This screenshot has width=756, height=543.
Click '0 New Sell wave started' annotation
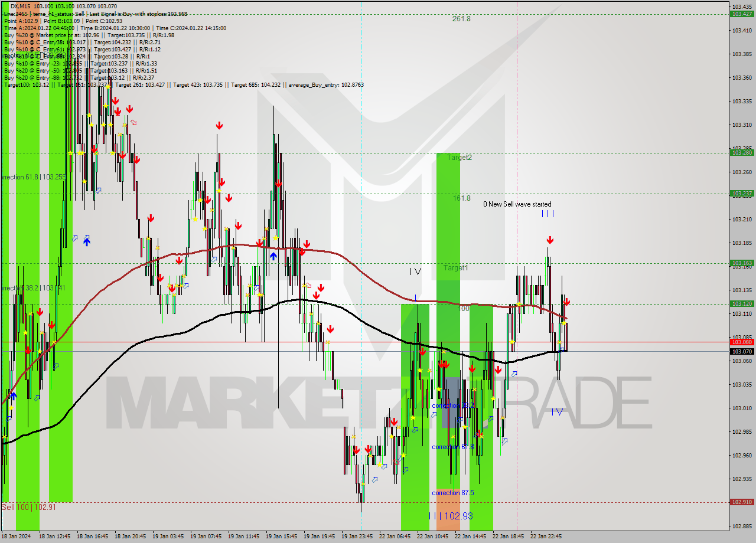click(517, 204)
